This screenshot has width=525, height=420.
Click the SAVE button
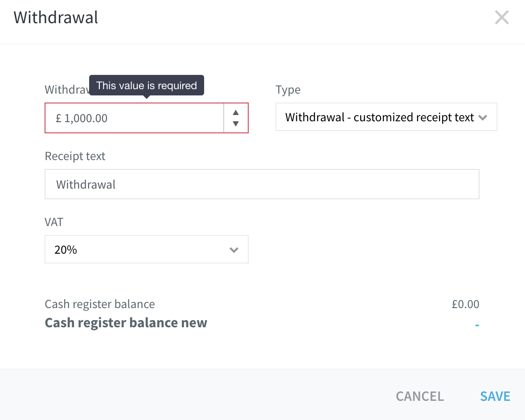click(495, 396)
